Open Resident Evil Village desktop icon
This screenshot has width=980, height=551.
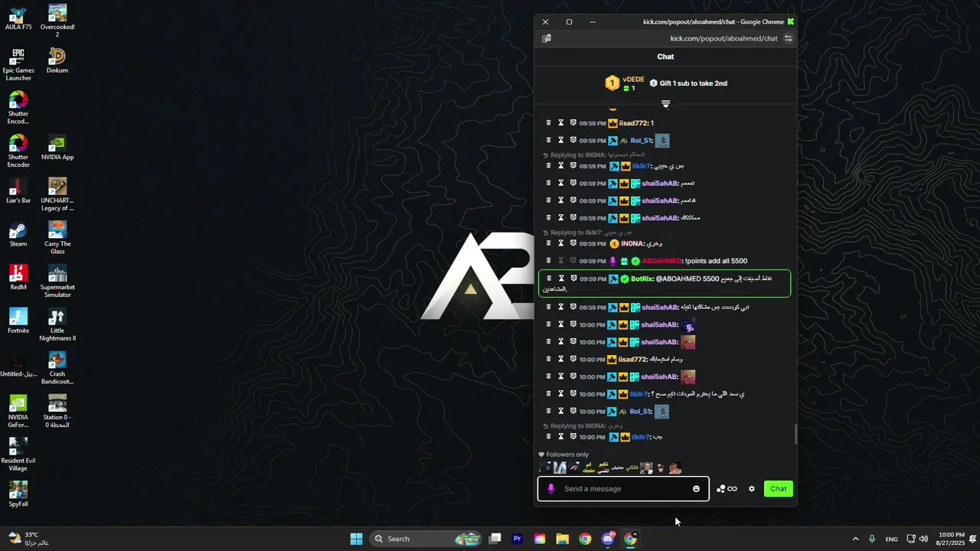click(18, 455)
